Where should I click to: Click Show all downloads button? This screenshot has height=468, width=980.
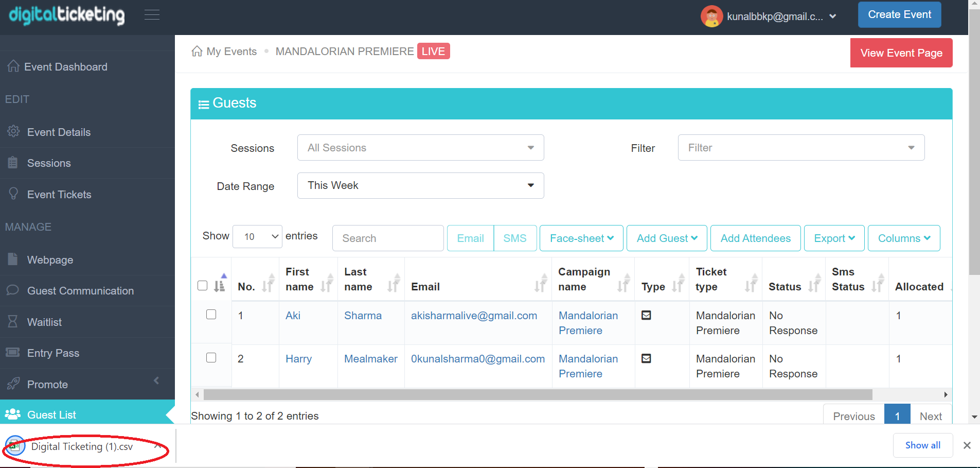pyautogui.click(x=922, y=445)
